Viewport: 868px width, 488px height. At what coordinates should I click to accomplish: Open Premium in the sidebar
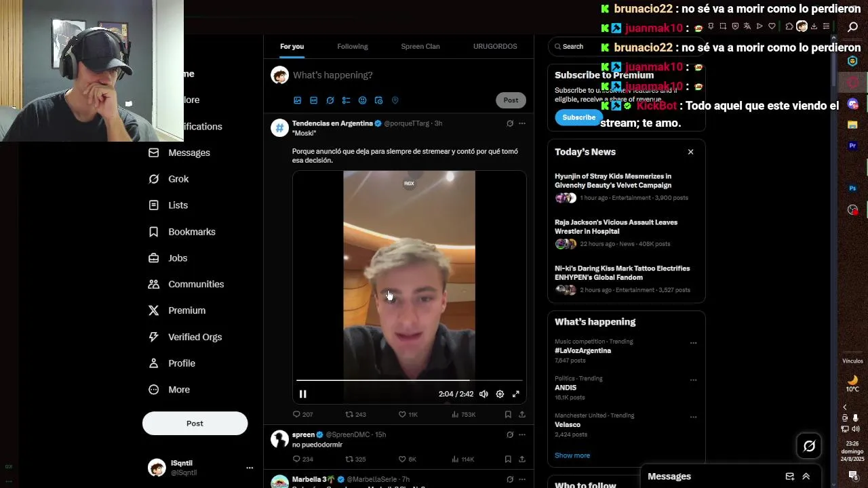tap(177, 310)
